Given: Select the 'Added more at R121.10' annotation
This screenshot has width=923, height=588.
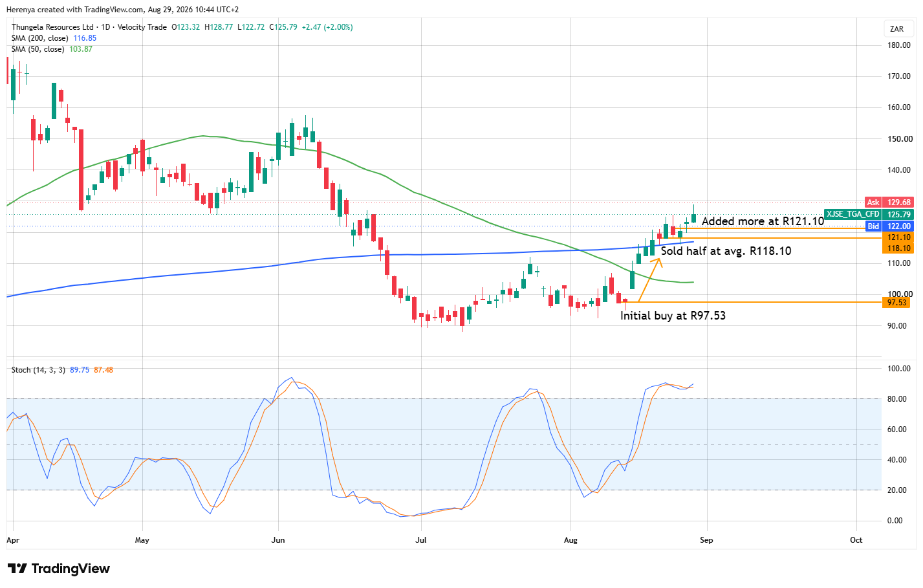Looking at the screenshot, I should 763,221.
